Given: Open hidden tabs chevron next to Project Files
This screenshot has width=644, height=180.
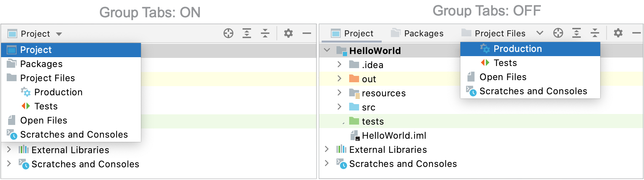Looking at the screenshot, I should click(540, 33).
